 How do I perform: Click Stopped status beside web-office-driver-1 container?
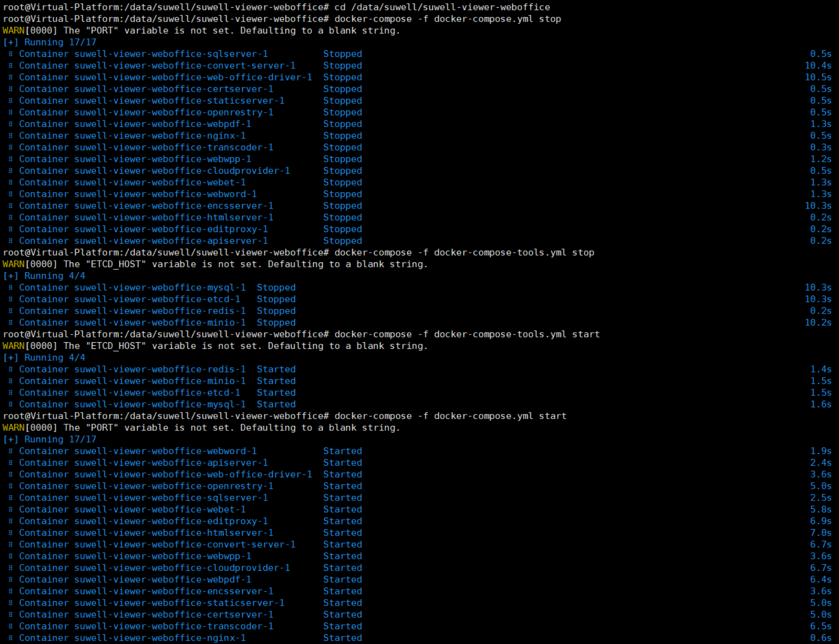pos(342,77)
